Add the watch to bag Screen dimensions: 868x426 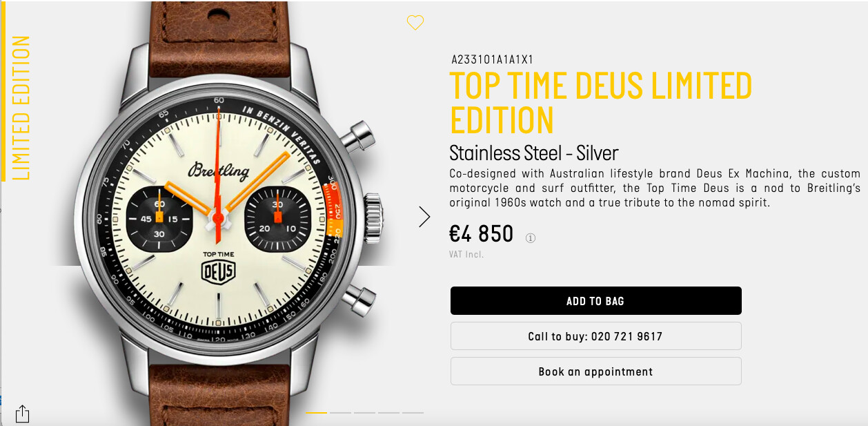coord(595,301)
